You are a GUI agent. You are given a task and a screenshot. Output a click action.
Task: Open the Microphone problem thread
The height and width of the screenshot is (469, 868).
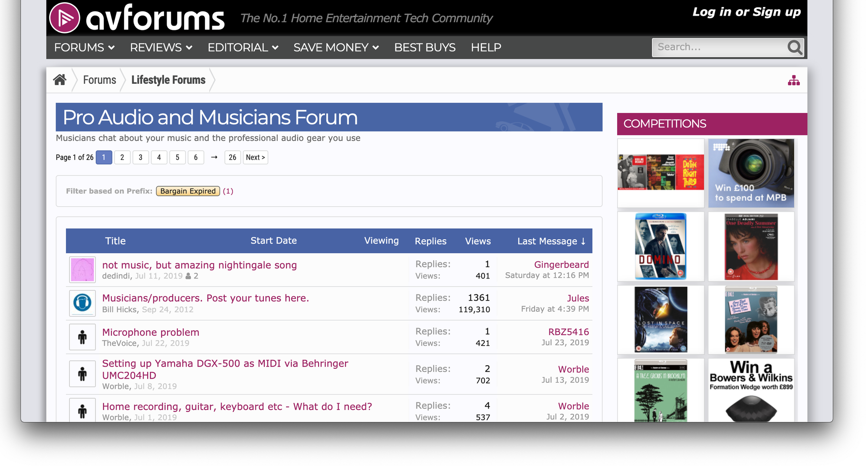[x=151, y=332]
